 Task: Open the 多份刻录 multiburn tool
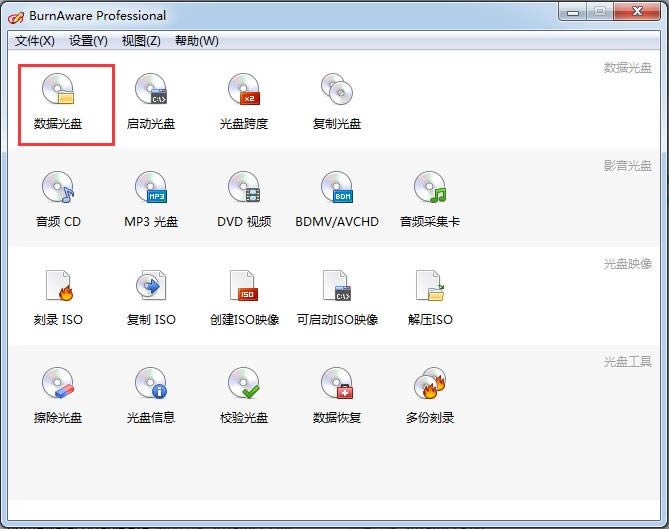click(430, 396)
